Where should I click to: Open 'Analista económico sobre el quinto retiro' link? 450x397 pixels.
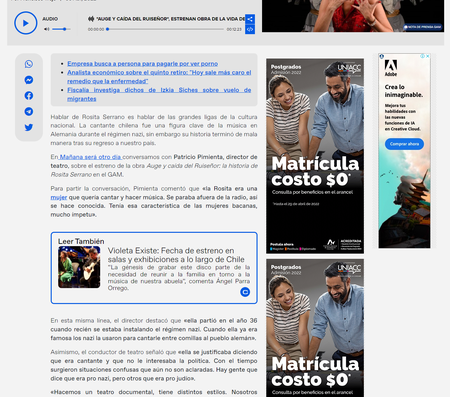[x=159, y=77]
